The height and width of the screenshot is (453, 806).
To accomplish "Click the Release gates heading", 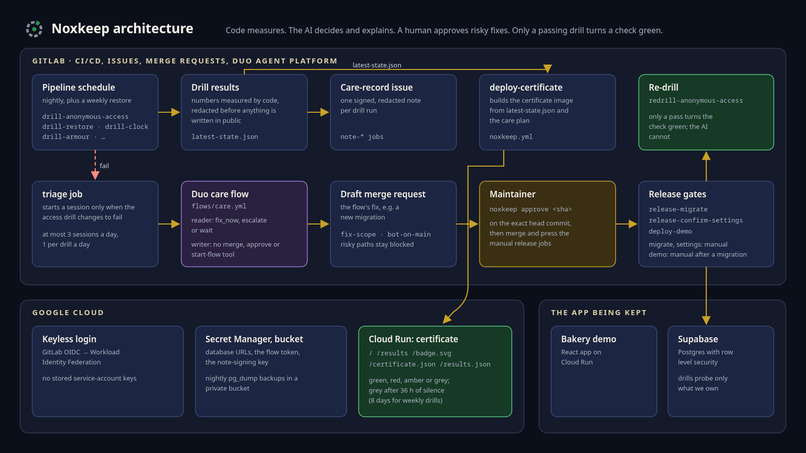I will coord(677,194).
